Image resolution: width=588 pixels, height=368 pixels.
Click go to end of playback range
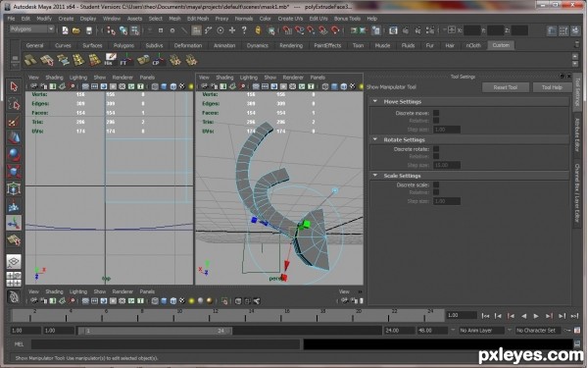[x=574, y=316]
